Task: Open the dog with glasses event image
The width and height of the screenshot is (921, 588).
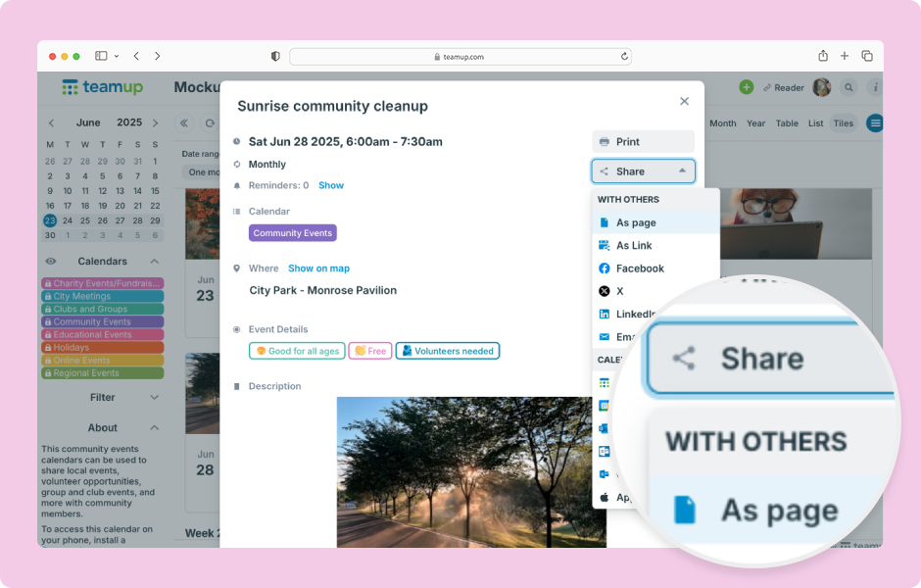Action: pyautogui.click(x=796, y=223)
